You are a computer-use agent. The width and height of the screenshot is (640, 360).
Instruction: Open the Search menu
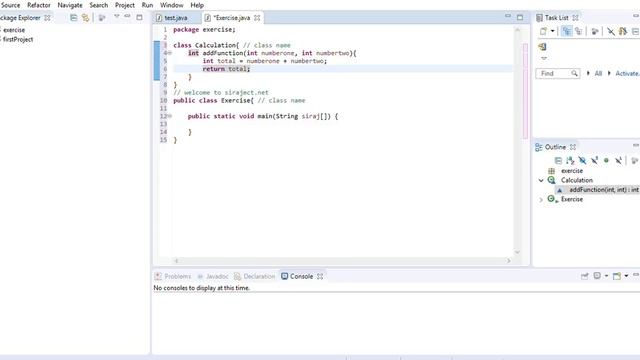tap(99, 5)
